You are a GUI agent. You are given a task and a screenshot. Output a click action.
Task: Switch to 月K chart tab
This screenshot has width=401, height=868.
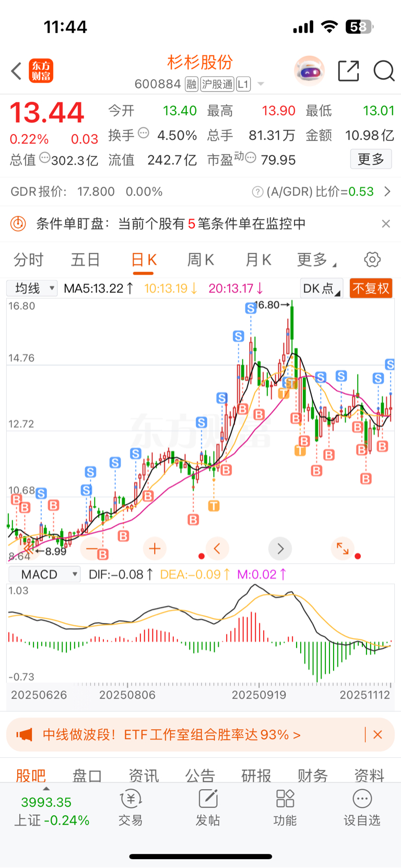click(x=258, y=259)
